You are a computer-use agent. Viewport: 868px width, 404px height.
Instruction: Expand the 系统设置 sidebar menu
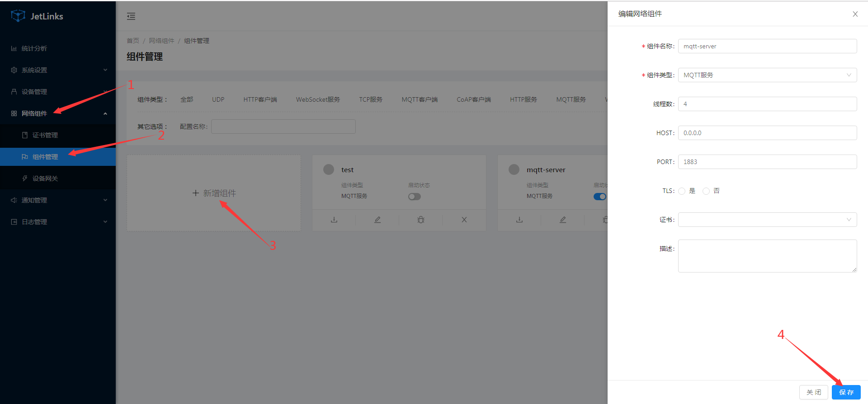(x=58, y=70)
